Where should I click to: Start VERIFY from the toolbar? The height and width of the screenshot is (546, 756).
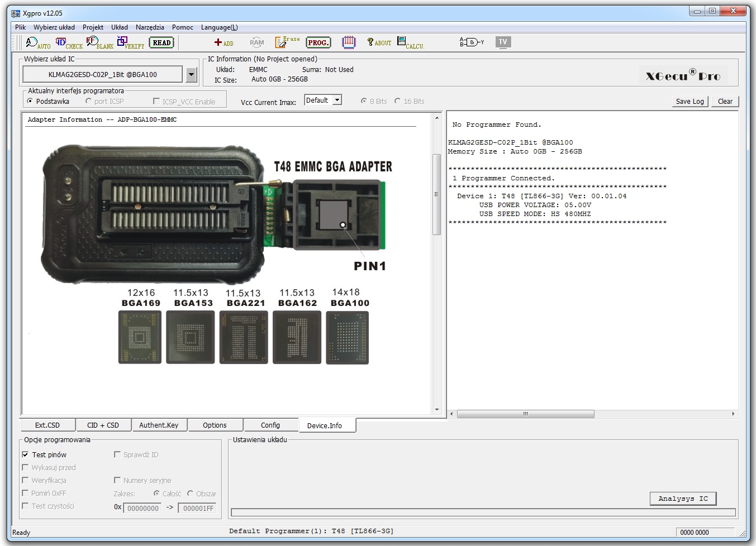coord(131,42)
